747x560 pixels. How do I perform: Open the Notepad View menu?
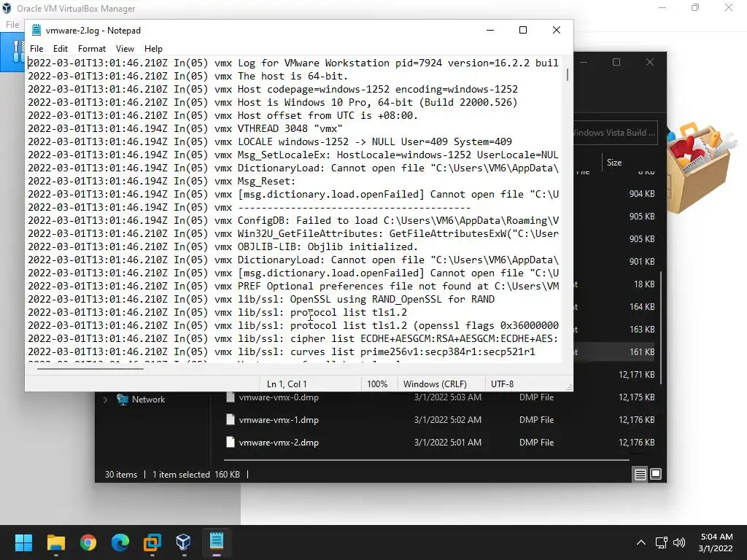coord(125,49)
